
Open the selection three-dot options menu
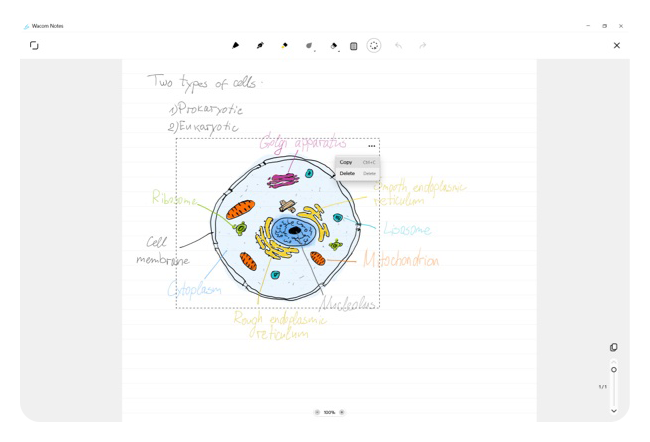[372, 146]
